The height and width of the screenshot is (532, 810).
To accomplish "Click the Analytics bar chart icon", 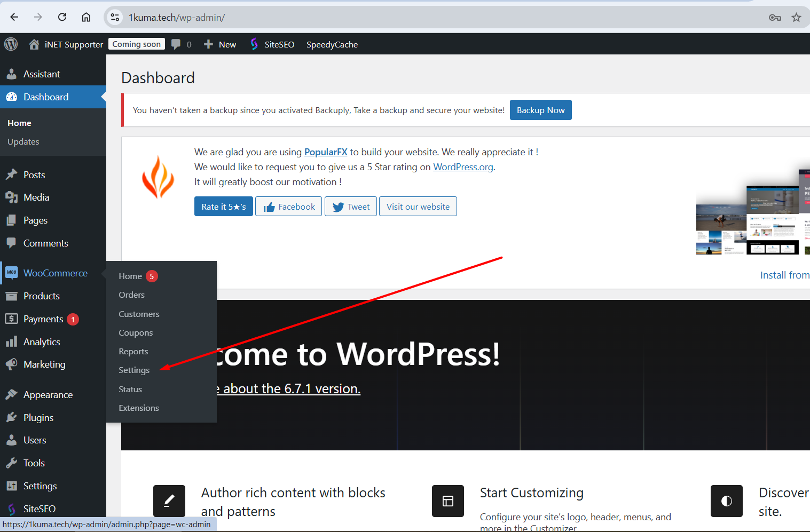I will pyautogui.click(x=11, y=342).
